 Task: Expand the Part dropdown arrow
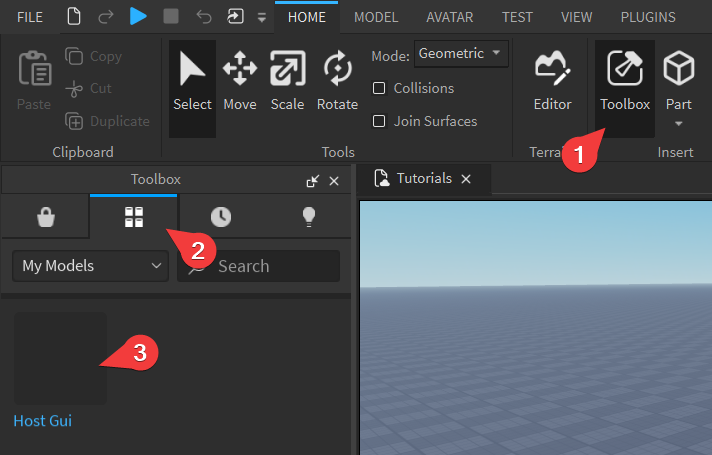tap(678, 124)
